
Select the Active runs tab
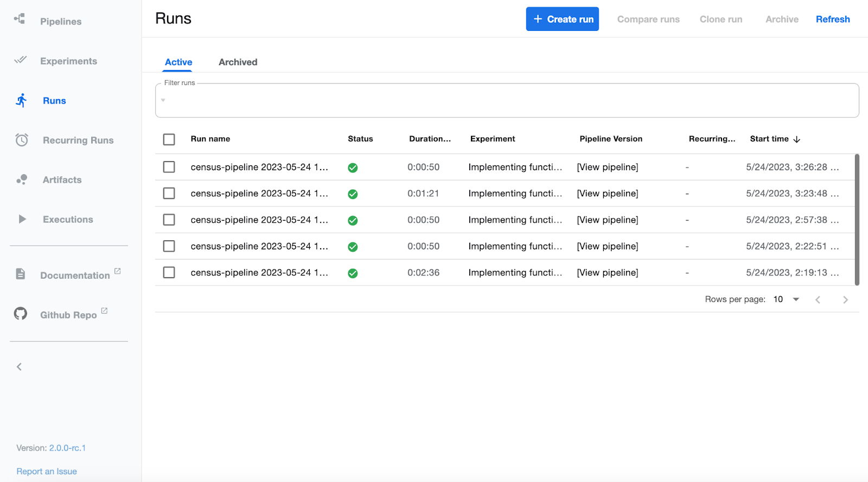point(178,62)
